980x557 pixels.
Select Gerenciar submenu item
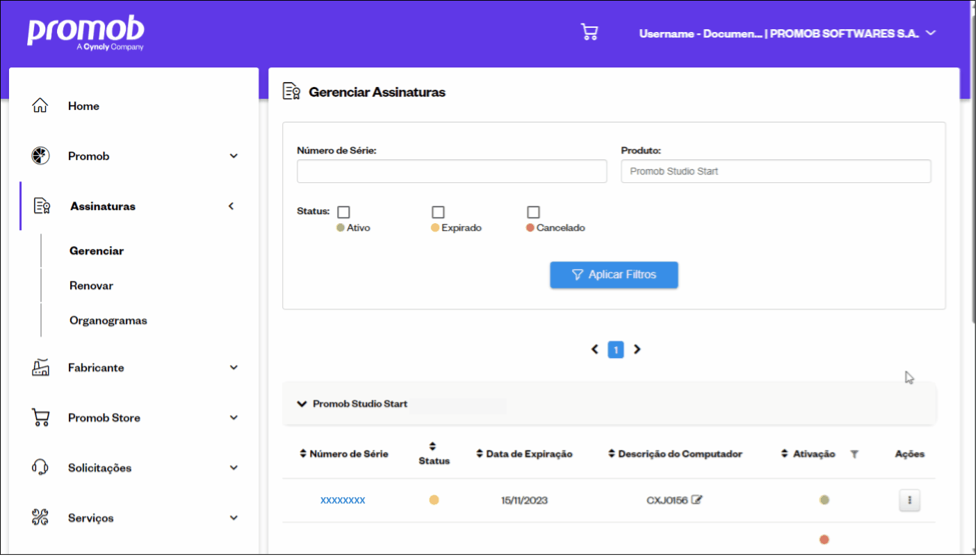pos(97,250)
